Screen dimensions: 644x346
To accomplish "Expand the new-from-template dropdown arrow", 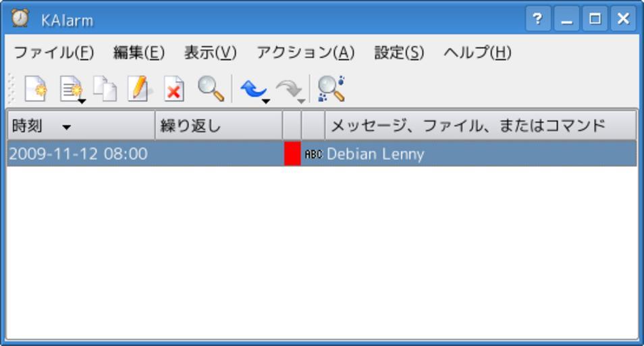I will pyautogui.click(x=82, y=101).
